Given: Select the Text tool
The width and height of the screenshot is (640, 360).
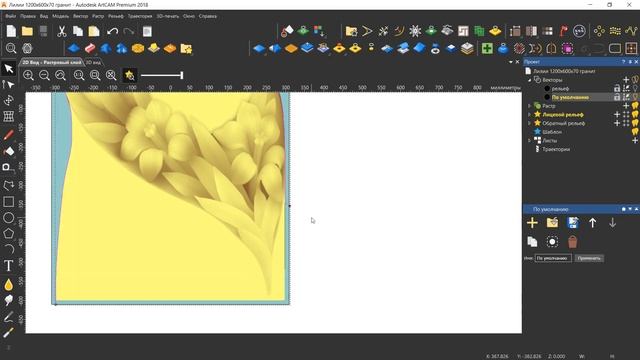Looking at the screenshot, I should click(9, 266).
